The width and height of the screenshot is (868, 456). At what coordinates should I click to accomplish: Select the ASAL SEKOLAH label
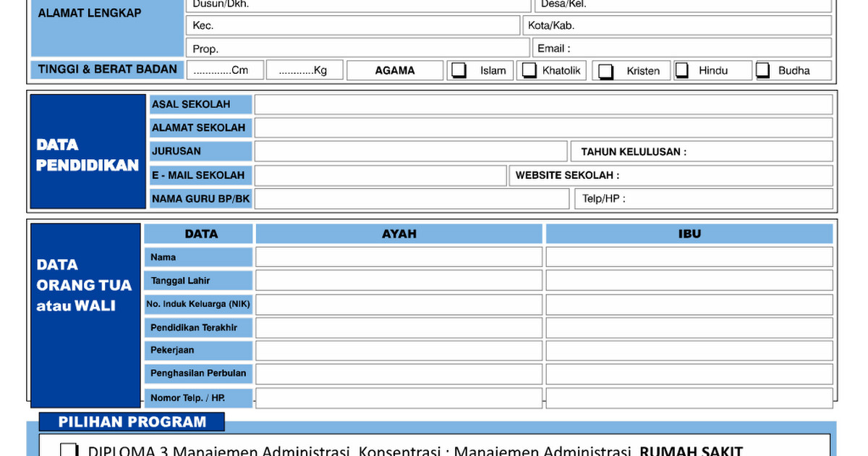point(191,104)
